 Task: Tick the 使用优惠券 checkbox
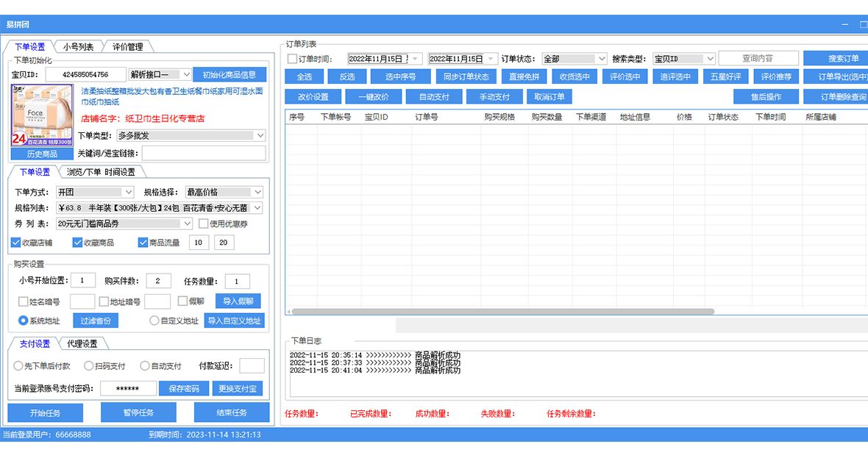[x=204, y=223]
